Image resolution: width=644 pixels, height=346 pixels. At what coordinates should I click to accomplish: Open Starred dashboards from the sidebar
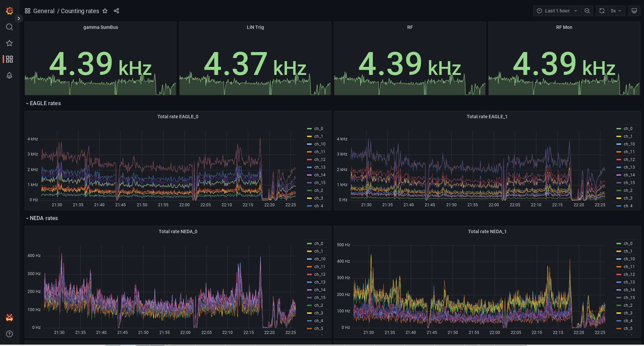pos(9,43)
